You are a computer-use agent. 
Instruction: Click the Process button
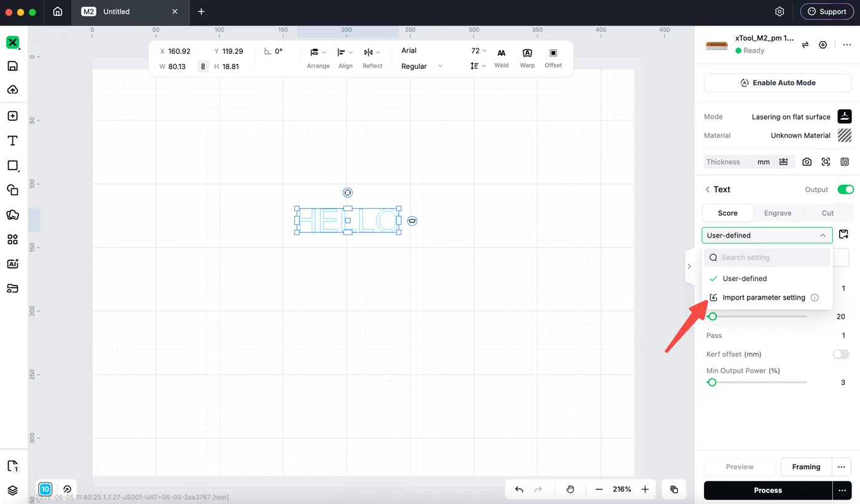pos(768,490)
